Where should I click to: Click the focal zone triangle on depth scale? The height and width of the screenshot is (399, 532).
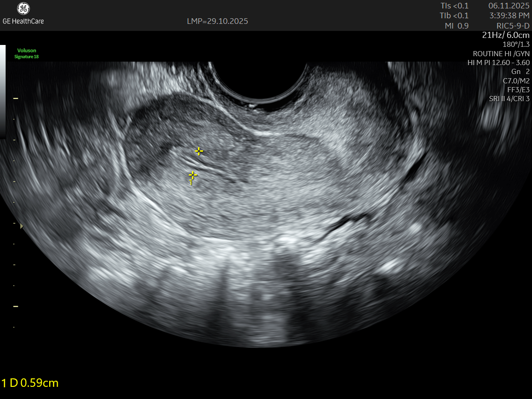(21, 226)
